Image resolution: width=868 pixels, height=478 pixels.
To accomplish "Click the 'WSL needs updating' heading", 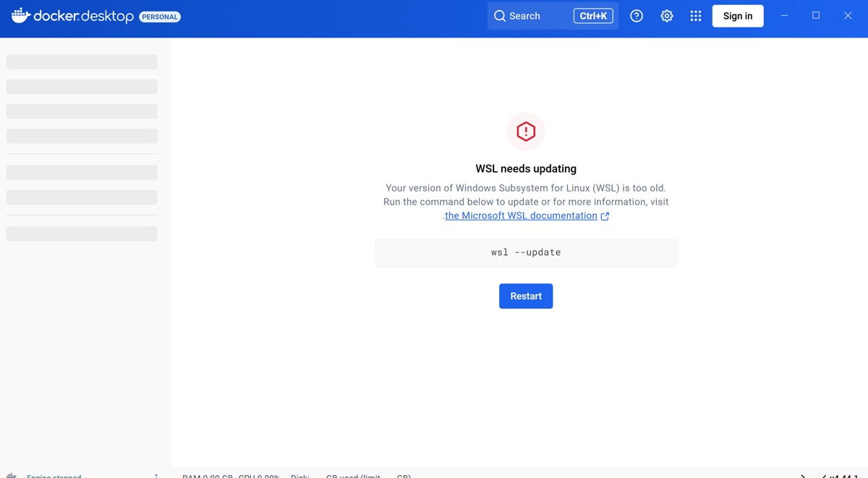I will point(526,168).
